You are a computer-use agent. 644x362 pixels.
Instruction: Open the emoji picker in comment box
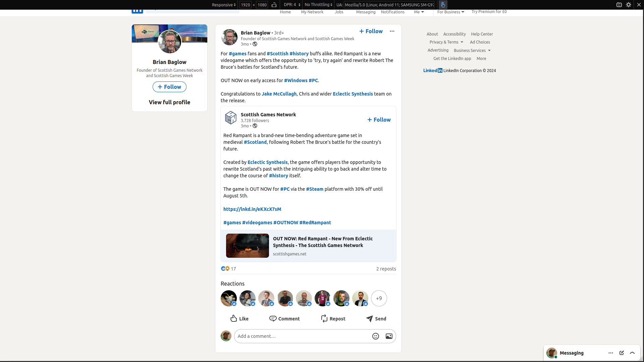376,336
